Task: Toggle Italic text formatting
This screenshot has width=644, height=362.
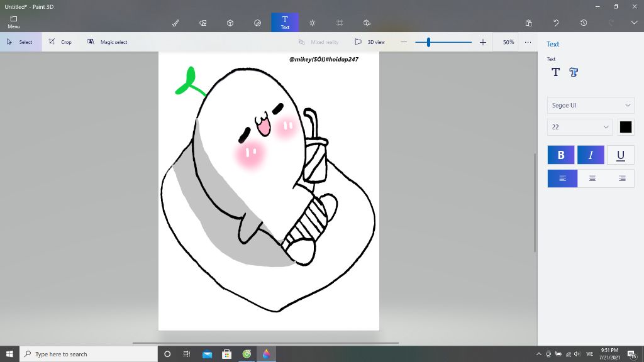Action: (591, 155)
